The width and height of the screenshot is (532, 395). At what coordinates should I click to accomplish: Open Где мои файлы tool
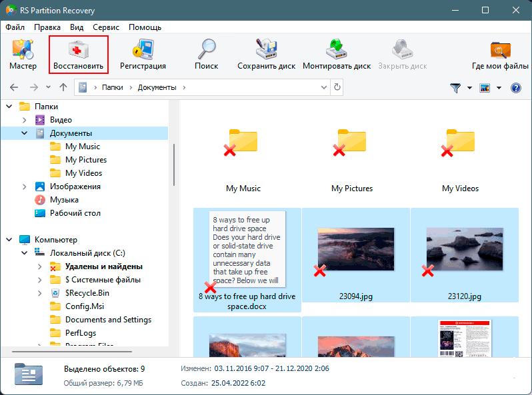[x=500, y=54]
